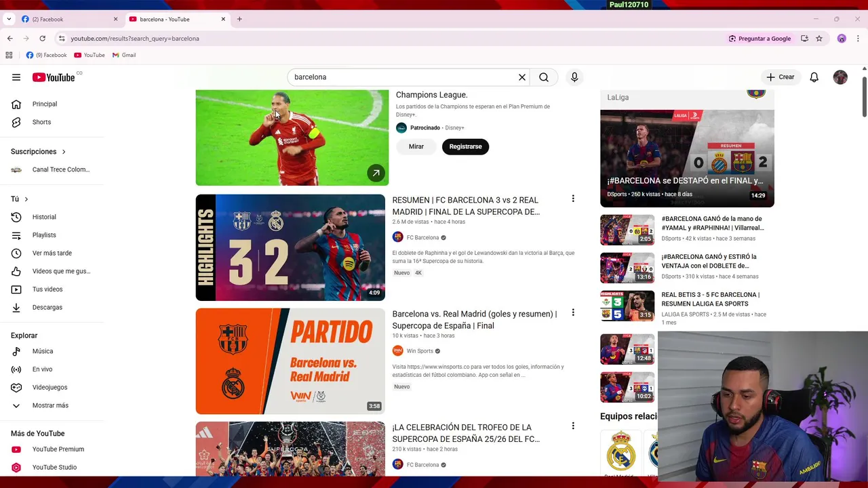Start voice search with the microphone
Screen dimensions: 868x488
(x=574, y=77)
